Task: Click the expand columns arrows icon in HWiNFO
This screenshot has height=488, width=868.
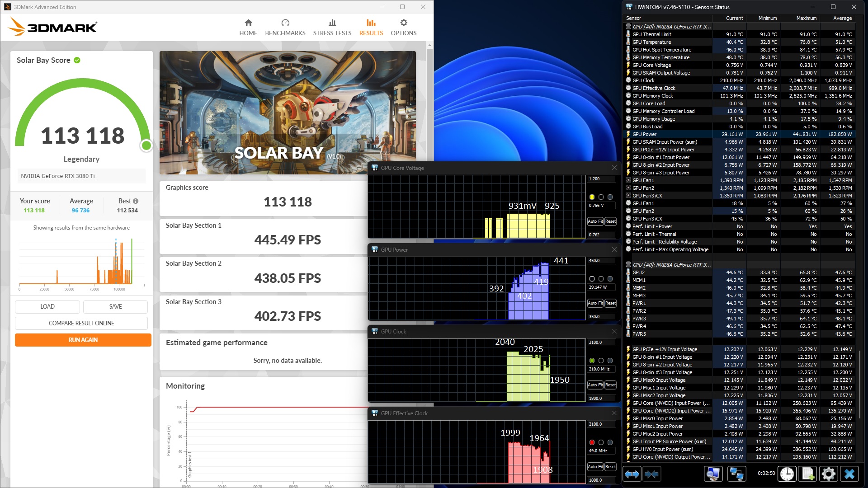Action: point(632,474)
